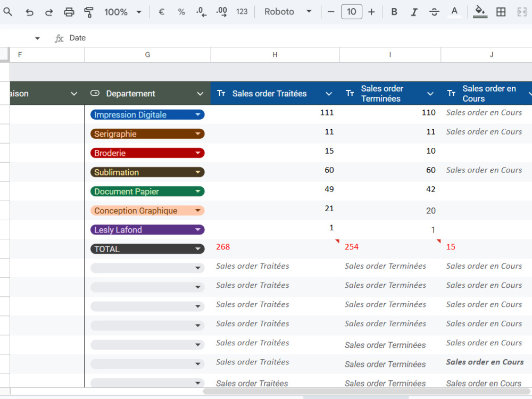Click the horizontal scrollbar at bottom
This screenshot has width=532, height=399.
pos(366,392)
